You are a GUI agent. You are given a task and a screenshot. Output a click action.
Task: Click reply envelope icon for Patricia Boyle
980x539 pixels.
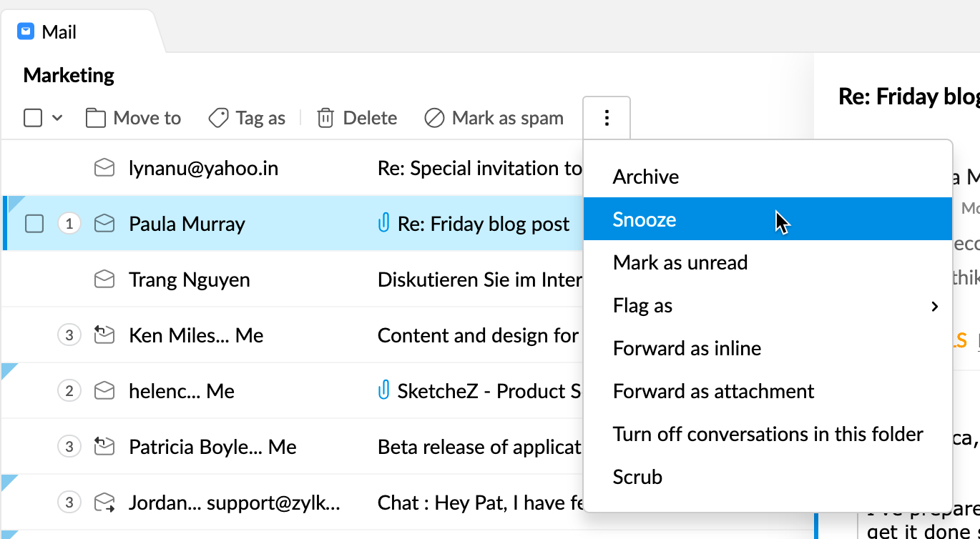[104, 447]
